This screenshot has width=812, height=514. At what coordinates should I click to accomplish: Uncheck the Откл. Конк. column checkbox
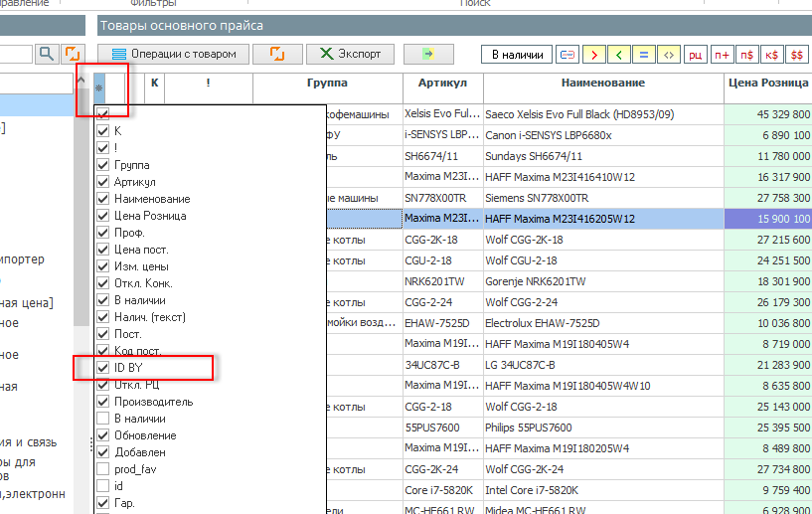click(x=103, y=283)
